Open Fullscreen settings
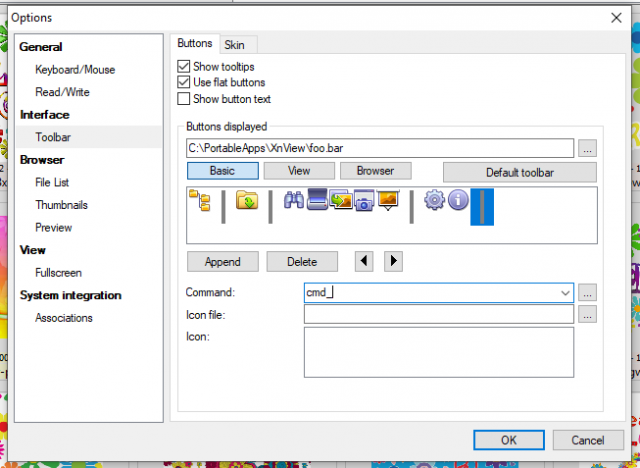 (58, 273)
